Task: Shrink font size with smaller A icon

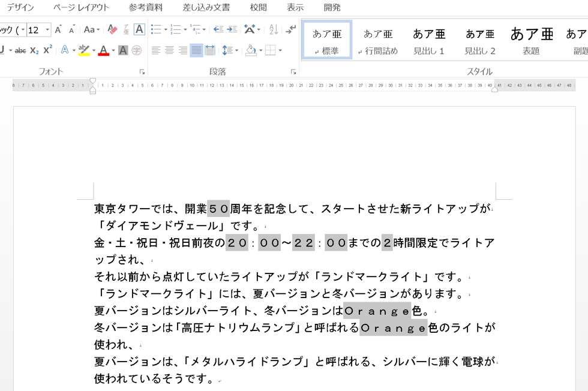Action: coord(72,29)
